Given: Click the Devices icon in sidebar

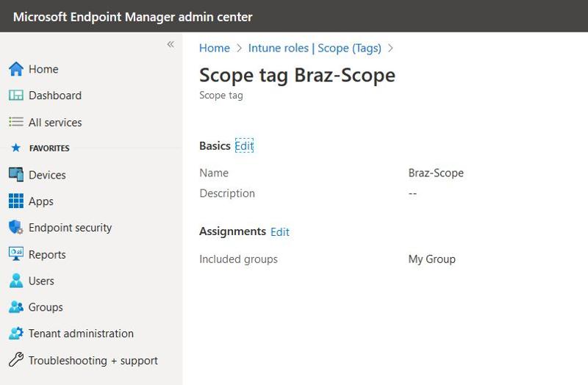Looking at the screenshot, I should [16, 175].
